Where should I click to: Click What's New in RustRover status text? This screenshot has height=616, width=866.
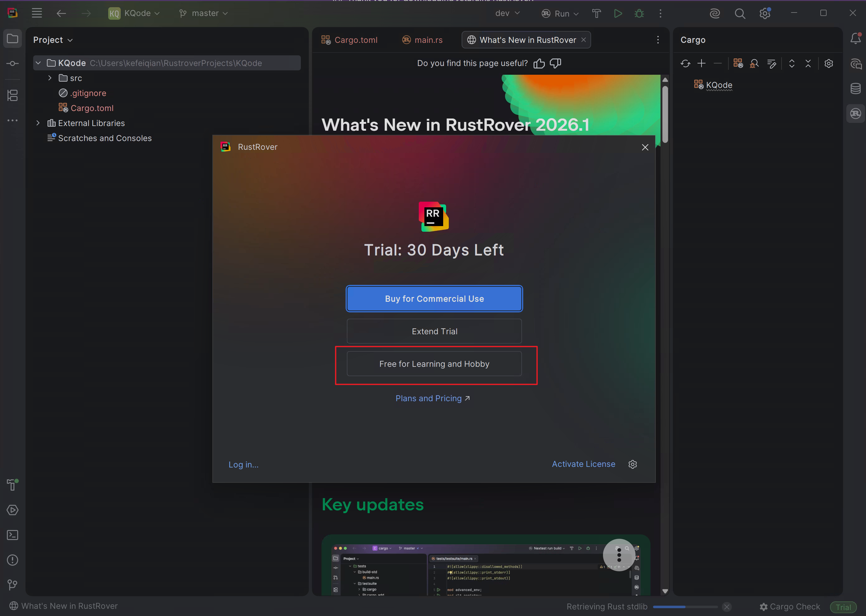point(69,606)
